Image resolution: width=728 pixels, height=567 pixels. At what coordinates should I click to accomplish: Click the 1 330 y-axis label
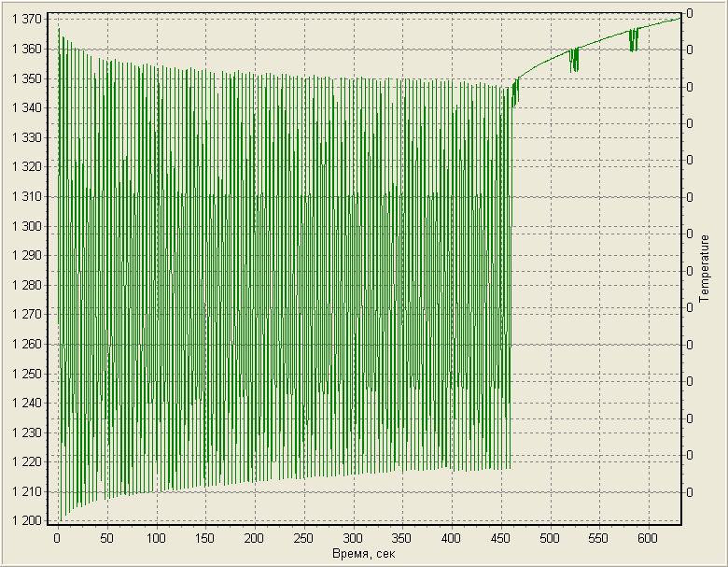pyautogui.click(x=26, y=137)
